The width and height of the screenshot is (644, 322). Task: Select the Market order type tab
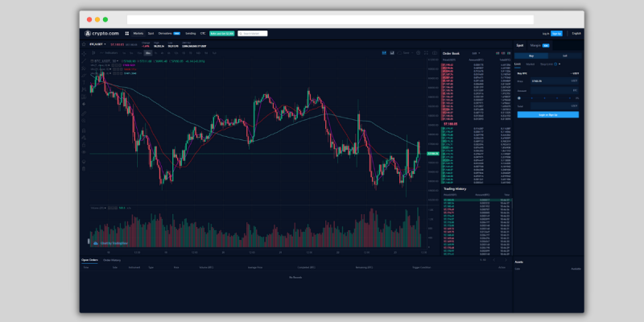coord(530,64)
